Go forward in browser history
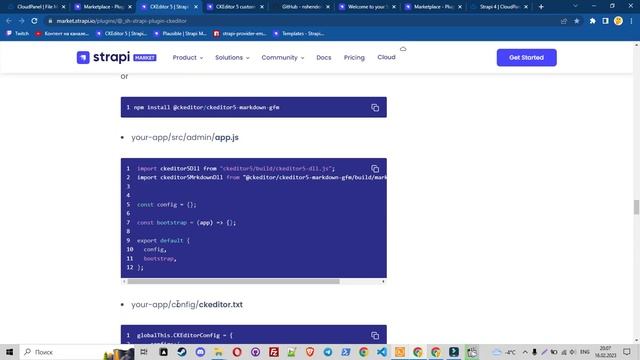640x360 pixels. pyautogui.click(x=21, y=21)
